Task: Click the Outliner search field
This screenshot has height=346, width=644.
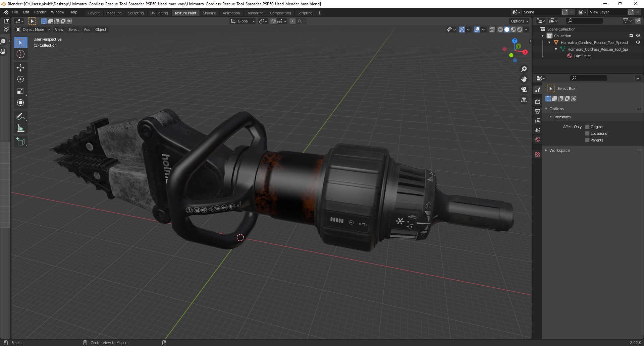Action: pyautogui.click(x=584, y=21)
